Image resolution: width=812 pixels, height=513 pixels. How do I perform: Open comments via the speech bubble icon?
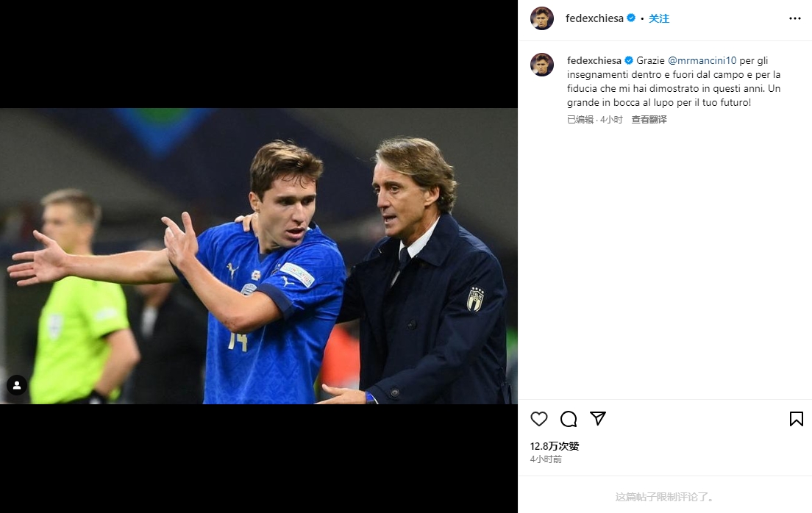click(569, 419)
